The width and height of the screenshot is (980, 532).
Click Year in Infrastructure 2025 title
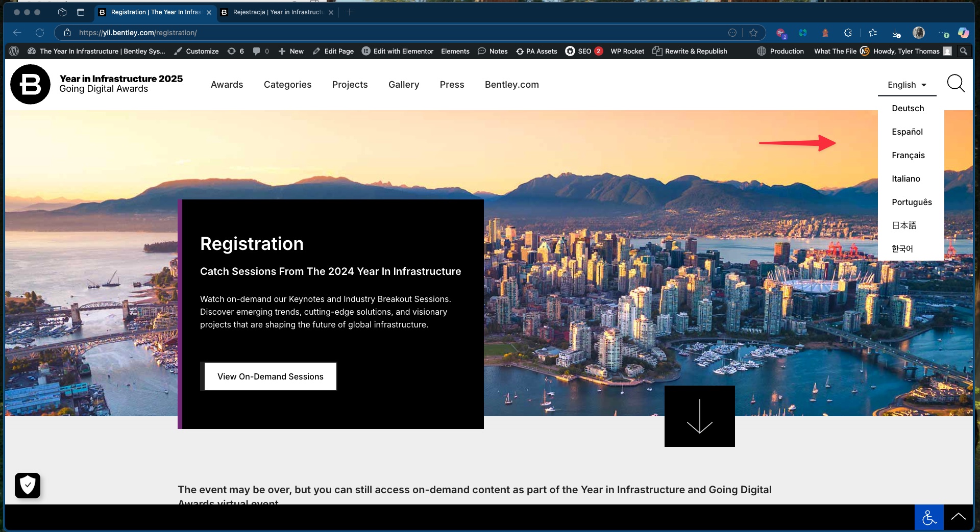point(121,79)
